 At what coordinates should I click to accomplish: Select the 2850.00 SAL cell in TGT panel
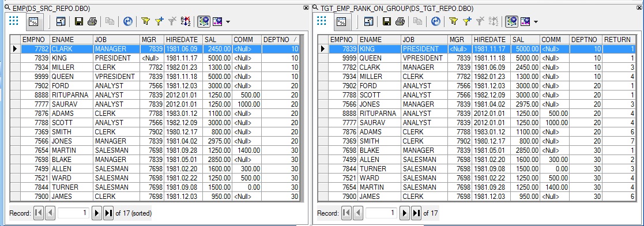pos(525,150)
